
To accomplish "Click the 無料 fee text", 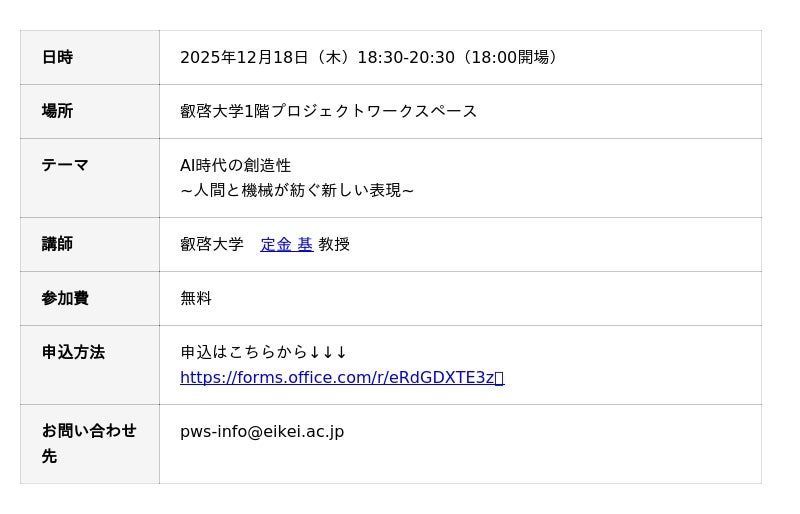I will tap(196, 298).
